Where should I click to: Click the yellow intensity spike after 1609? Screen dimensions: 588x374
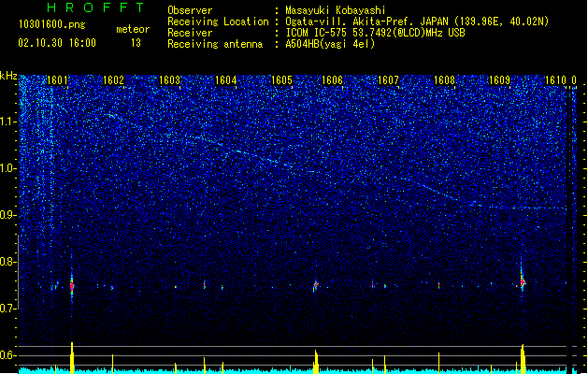coord(523,359)
